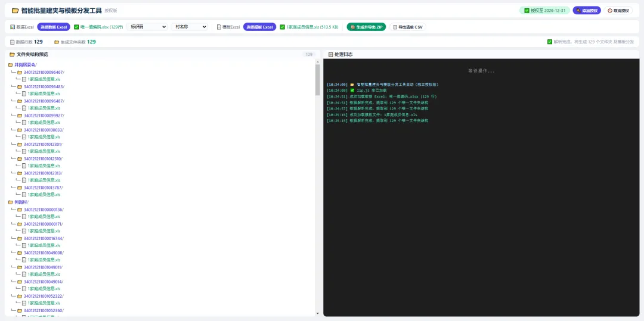Click log line 成功加载模板文件: 1家庭成员信息.xls
Screen dimensions: 644x321
(371, 115)
